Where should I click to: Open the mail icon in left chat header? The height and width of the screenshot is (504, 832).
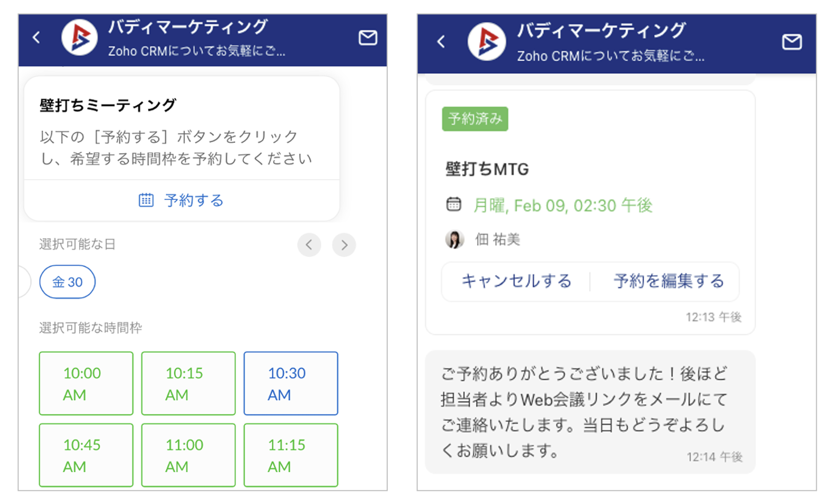368,38
